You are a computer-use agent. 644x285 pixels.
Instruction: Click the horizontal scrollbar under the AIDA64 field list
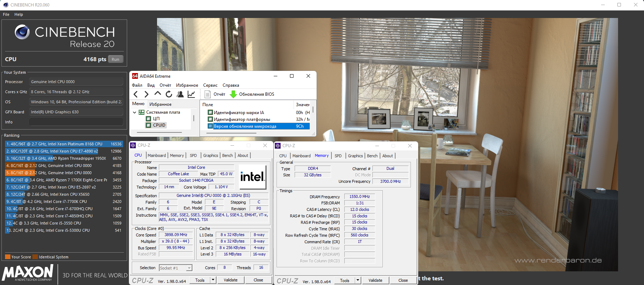(x=231, y=133)
